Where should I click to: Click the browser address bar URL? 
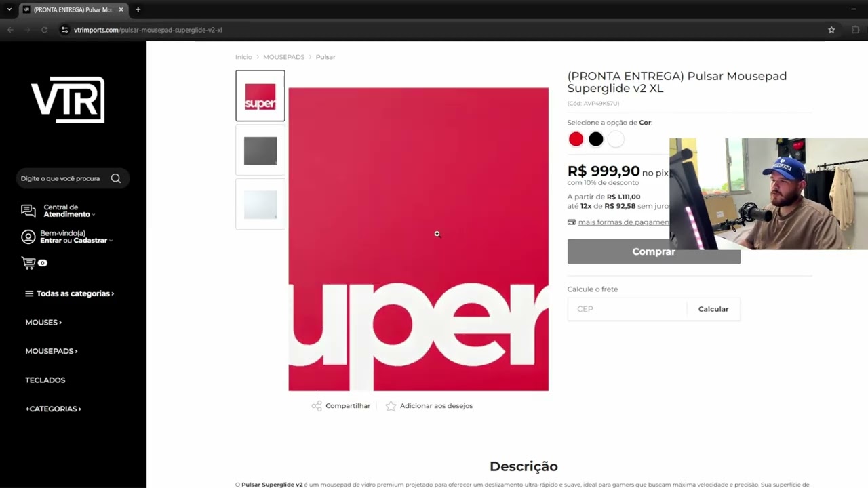(148, 30)
